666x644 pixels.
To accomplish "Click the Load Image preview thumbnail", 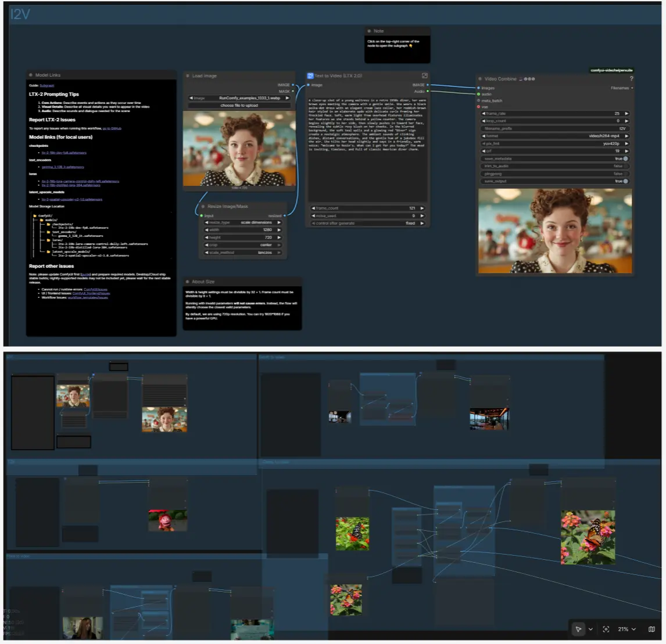I will tap(239, 149).
